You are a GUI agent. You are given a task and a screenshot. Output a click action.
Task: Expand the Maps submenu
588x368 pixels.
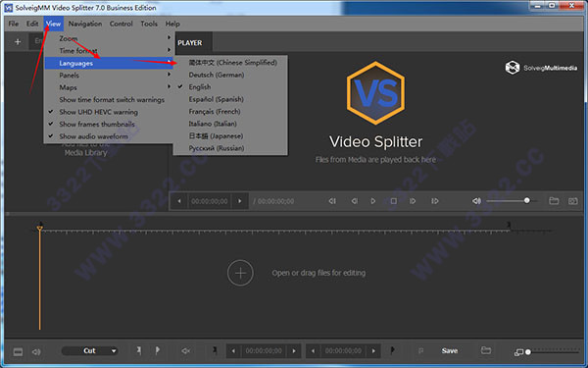coord(109,87)
